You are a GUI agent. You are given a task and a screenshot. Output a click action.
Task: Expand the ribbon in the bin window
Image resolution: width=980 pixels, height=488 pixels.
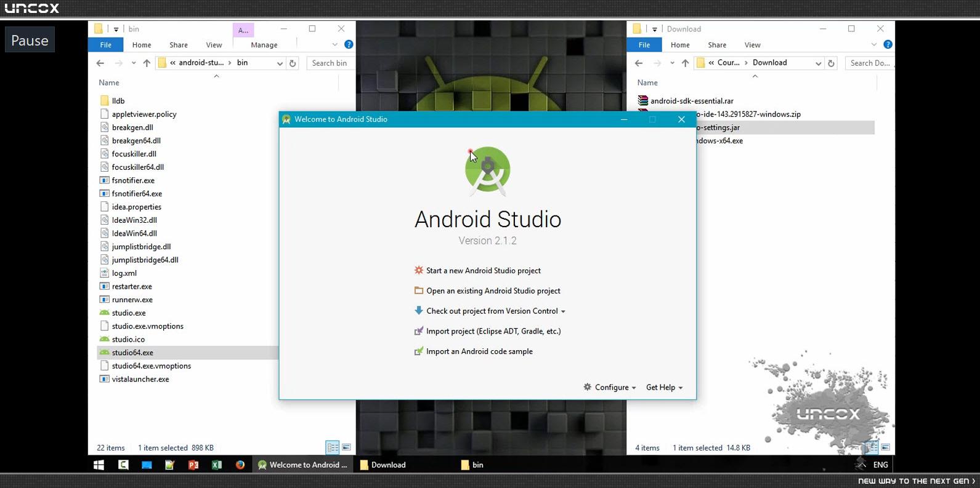point(334,44)
